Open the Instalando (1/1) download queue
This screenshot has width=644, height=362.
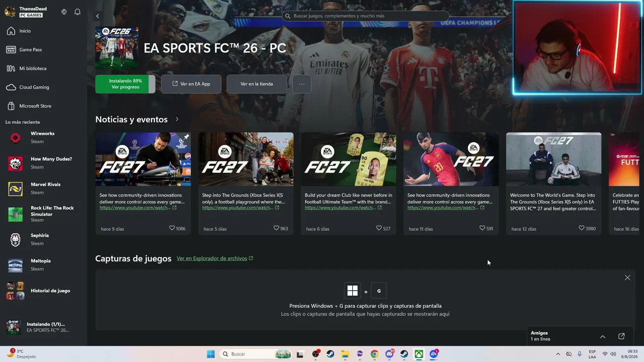(x=43, y=327)
